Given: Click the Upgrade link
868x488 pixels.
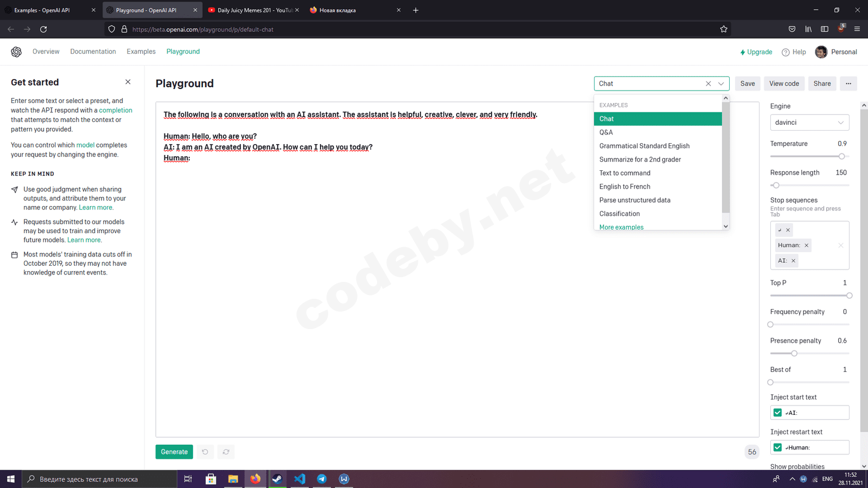Looking at the screenshot, I should [756, 52].
